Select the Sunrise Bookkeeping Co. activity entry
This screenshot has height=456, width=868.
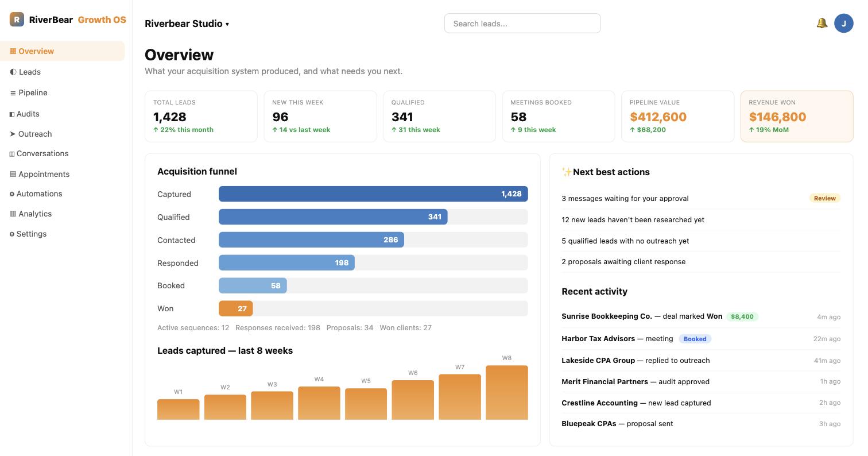pyautogui.click(x=701, y=316)
